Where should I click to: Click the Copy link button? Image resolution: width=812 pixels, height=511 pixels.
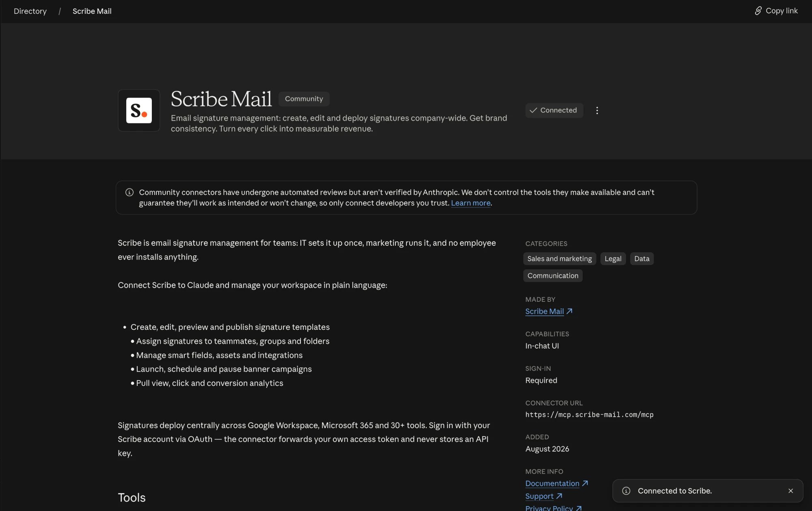[776, 11]
